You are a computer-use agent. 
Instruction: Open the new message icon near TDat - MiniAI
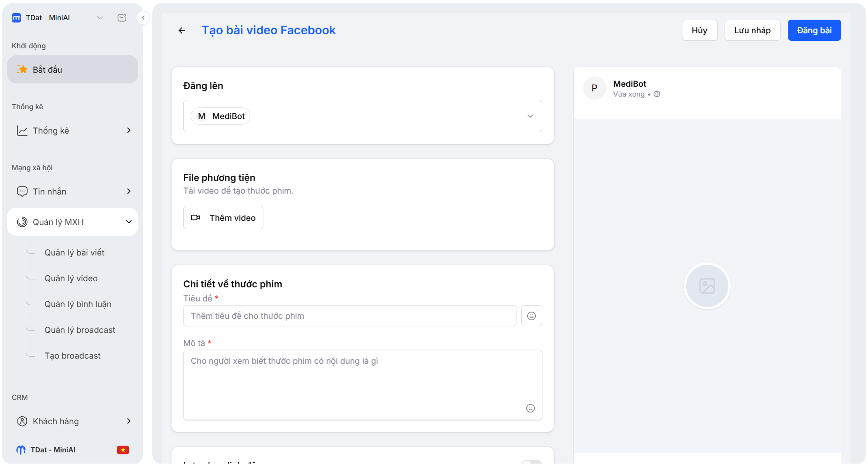pyautogui.click(x=122, y=18)
